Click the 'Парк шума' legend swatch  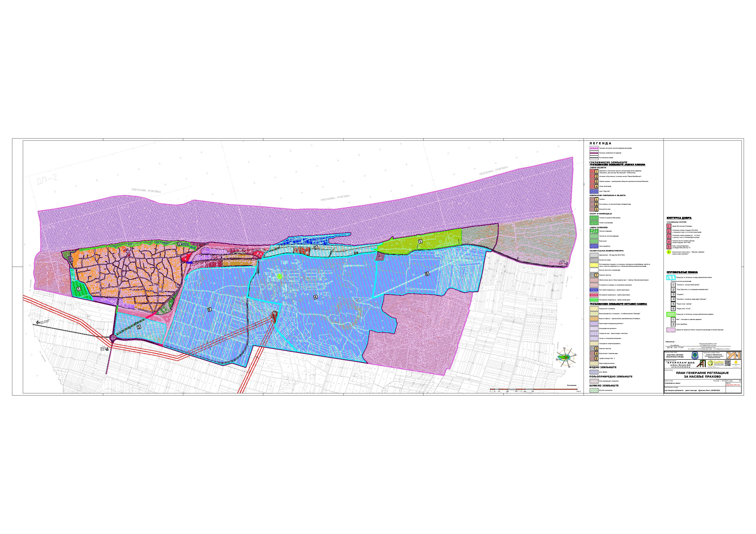[594, 241]
